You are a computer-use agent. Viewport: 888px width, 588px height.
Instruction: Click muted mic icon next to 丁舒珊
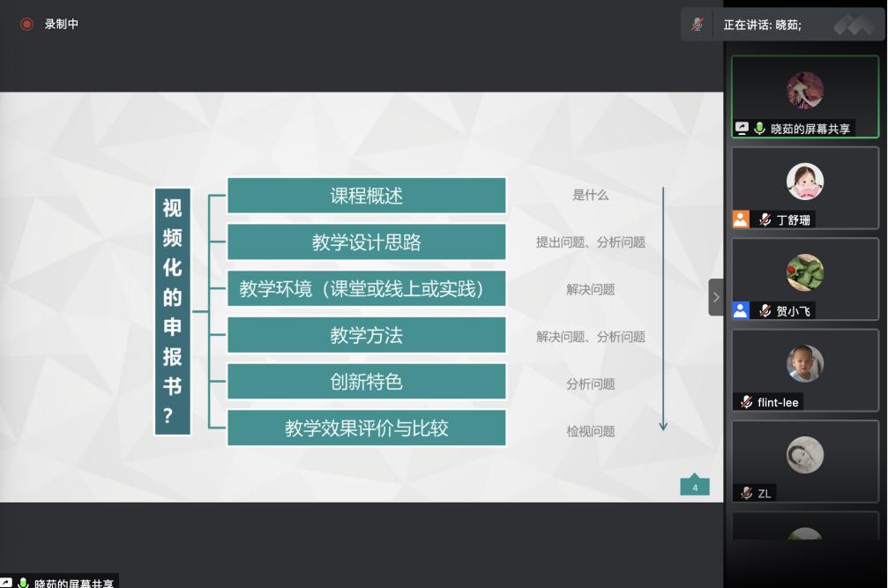765,220
